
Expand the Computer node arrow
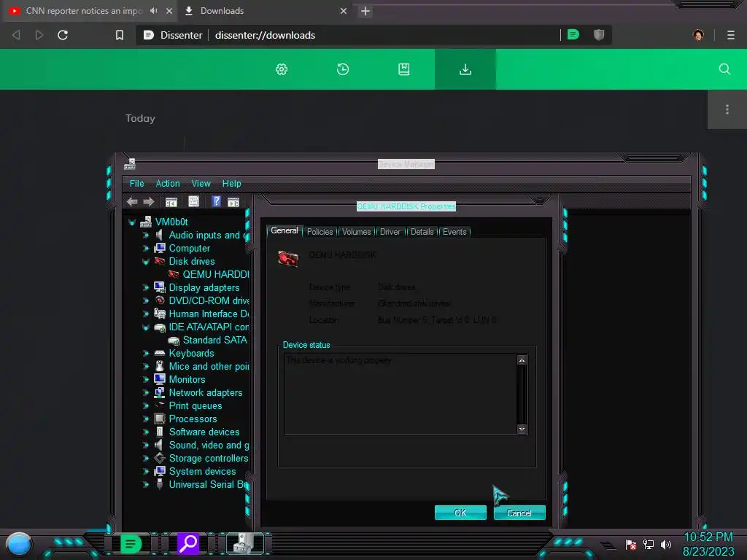pyautogui.click(x=146, y=249)
